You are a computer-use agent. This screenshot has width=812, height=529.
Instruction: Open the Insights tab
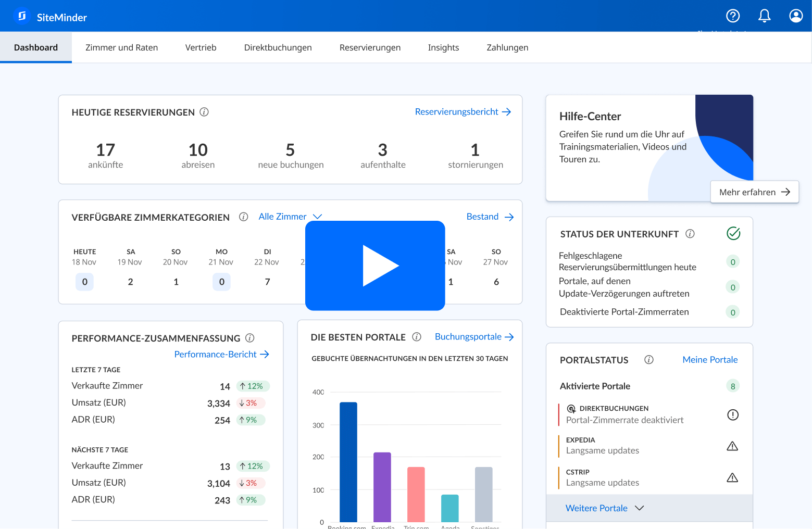pos(443,48)
